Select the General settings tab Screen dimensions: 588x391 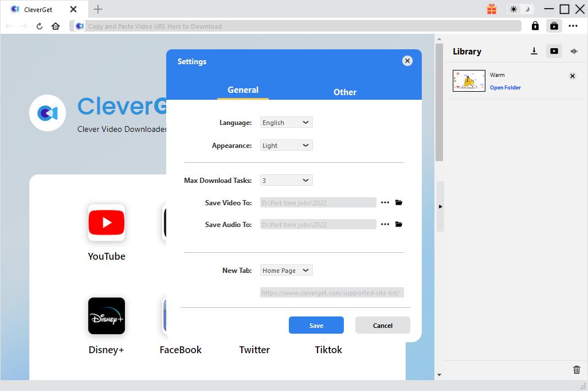[x=243, y=89]
